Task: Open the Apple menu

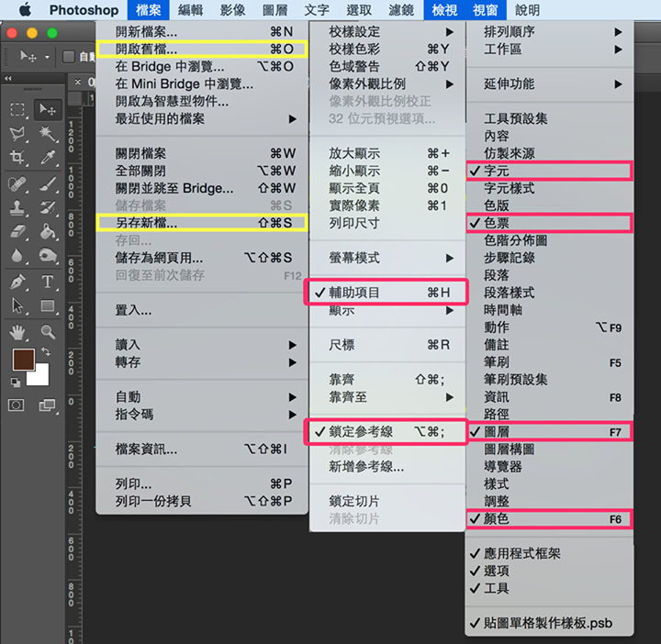Action: click(25, 9)
